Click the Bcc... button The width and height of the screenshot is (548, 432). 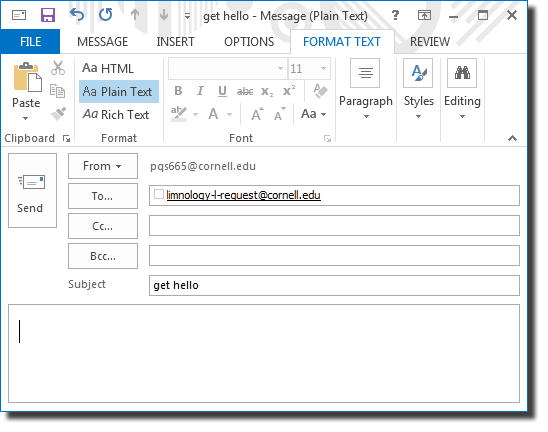(x=103, y=256)
